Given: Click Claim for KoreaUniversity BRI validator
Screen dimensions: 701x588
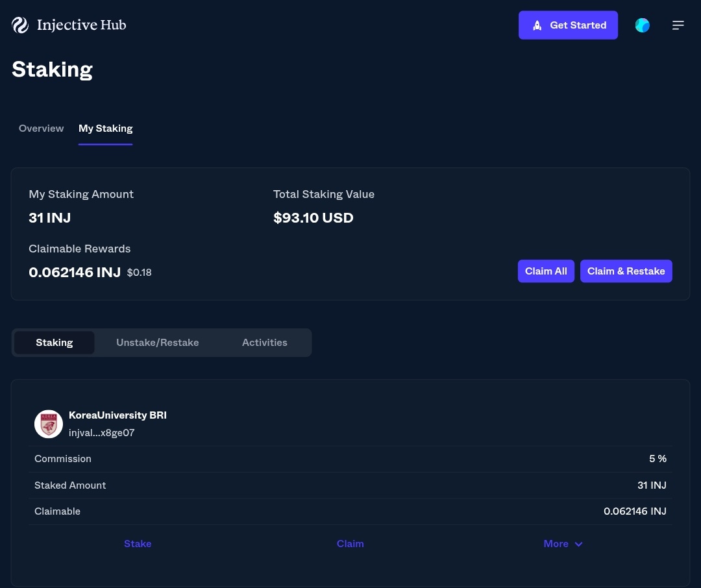Looking at the screenshot, I should pos(350,544).
